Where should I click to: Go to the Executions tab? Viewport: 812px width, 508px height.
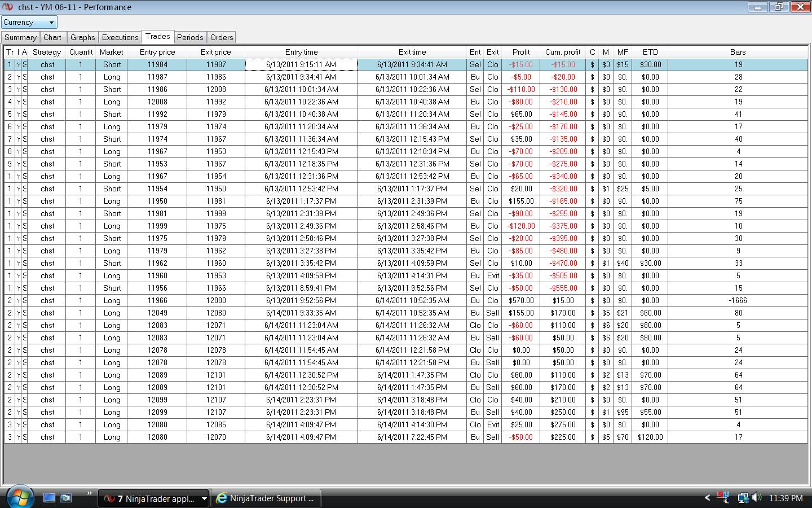click(x=120, y=37)
